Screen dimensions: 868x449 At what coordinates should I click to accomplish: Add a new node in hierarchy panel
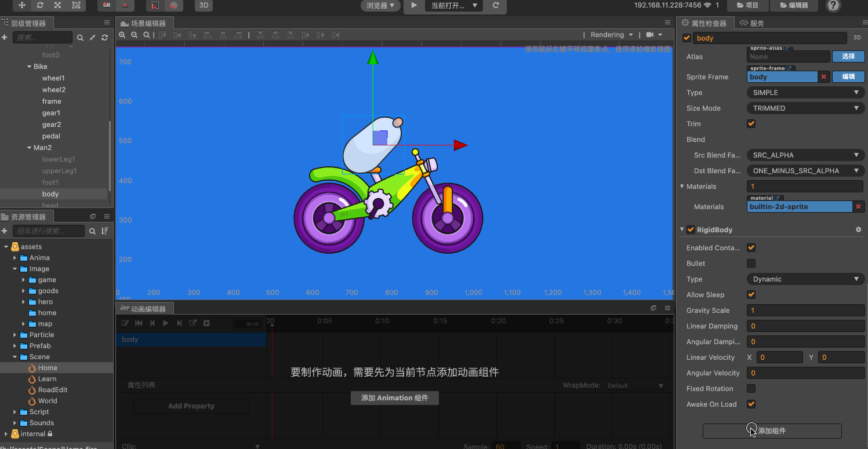(x=5, y=37)
